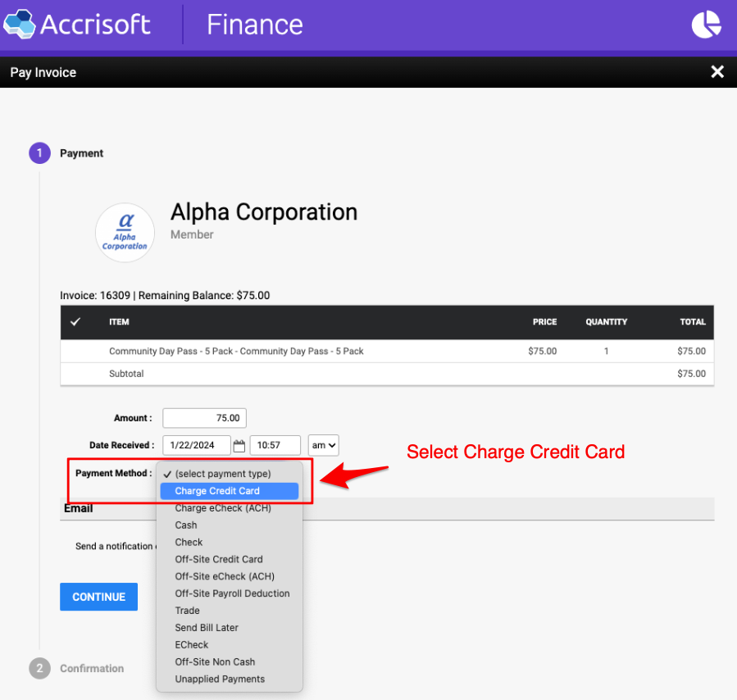The image size is (737, 700).
Task: Open the calendar date picker icon
Action: [x=239, y=446]
